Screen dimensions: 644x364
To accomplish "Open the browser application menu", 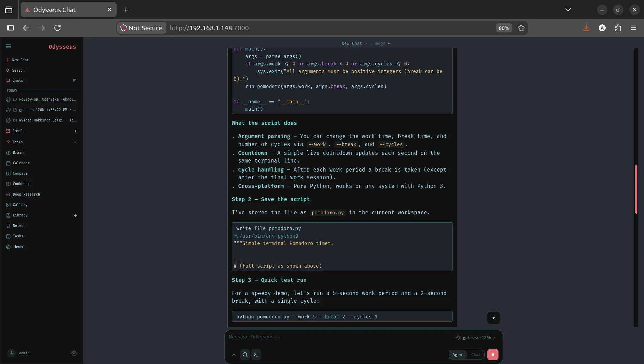I will click(634, 28).
